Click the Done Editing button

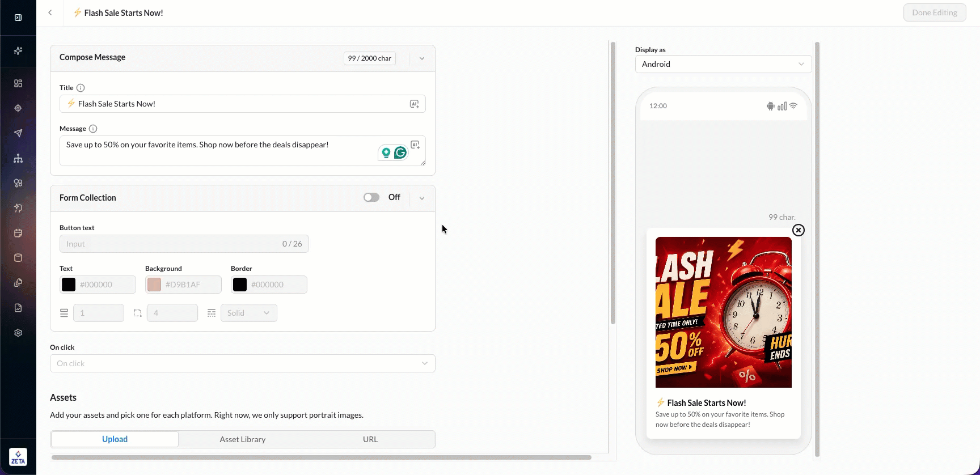click(935, 12)
